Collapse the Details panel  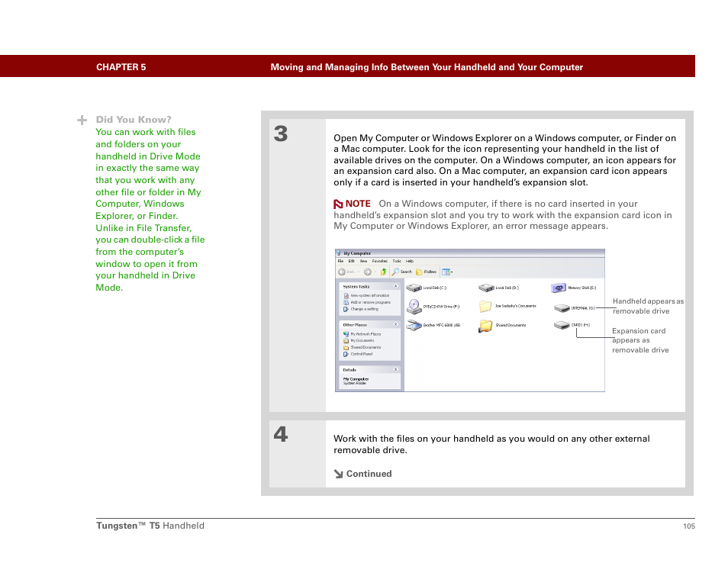(x=395, y=369)
